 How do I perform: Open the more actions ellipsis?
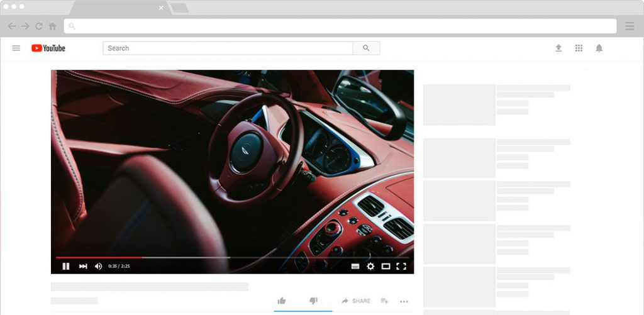(404, 301)
